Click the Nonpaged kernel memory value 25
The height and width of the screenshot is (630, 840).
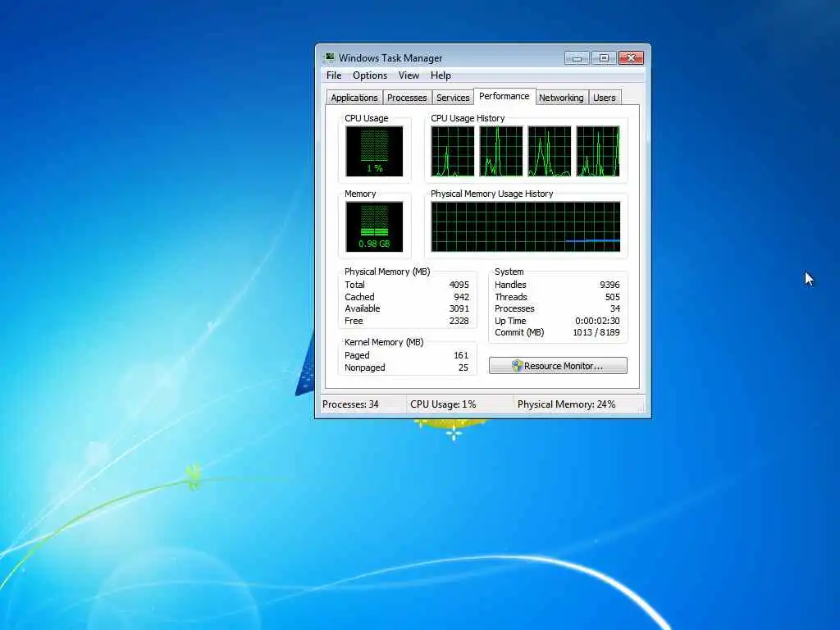[463, 367]
